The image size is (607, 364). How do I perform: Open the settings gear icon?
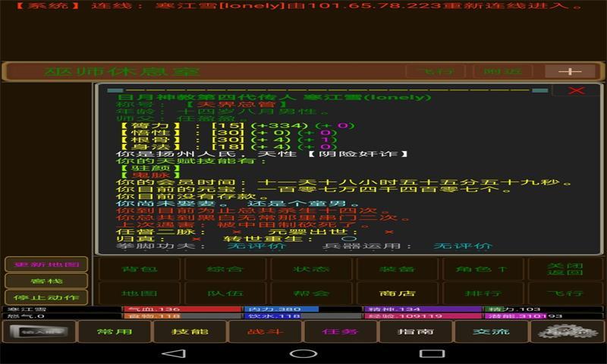[568, 331]
